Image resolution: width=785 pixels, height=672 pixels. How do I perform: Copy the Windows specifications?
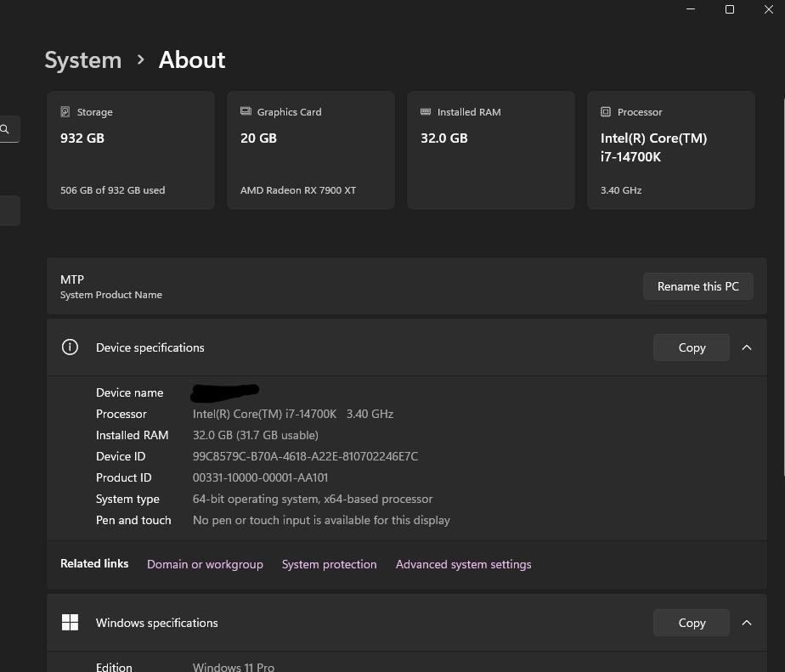coord(692,623)
